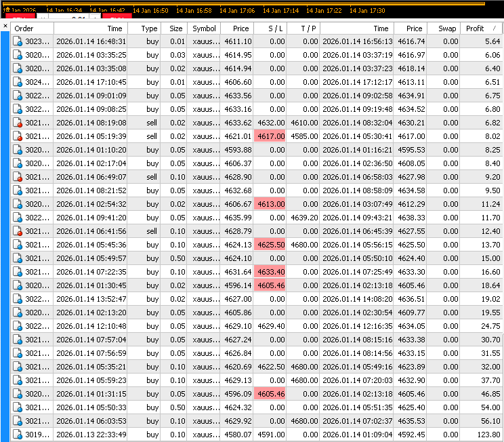Select the red-highlighted S/L cell showing 4633.40
This screenshot has width=504, height=442.
point(270,272)
